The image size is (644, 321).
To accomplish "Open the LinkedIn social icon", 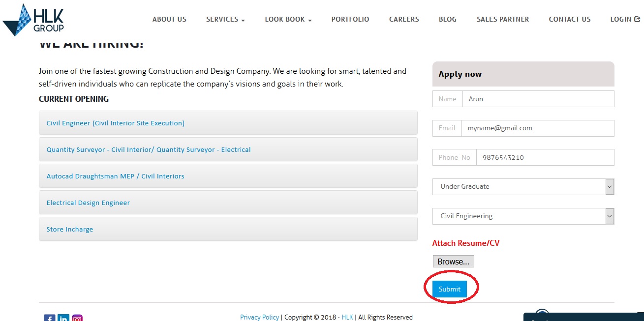I will 63,318.
